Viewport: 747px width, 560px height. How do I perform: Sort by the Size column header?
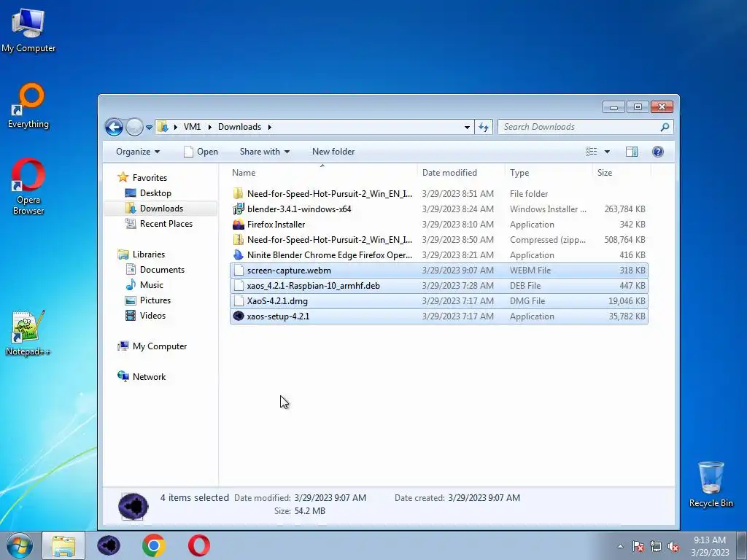(622, 172)
